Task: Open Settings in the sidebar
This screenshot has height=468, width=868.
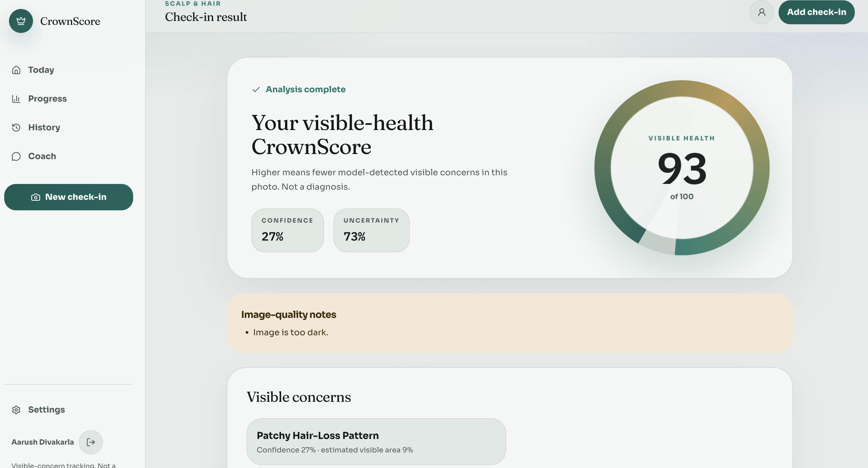Action: click(69, 410)
